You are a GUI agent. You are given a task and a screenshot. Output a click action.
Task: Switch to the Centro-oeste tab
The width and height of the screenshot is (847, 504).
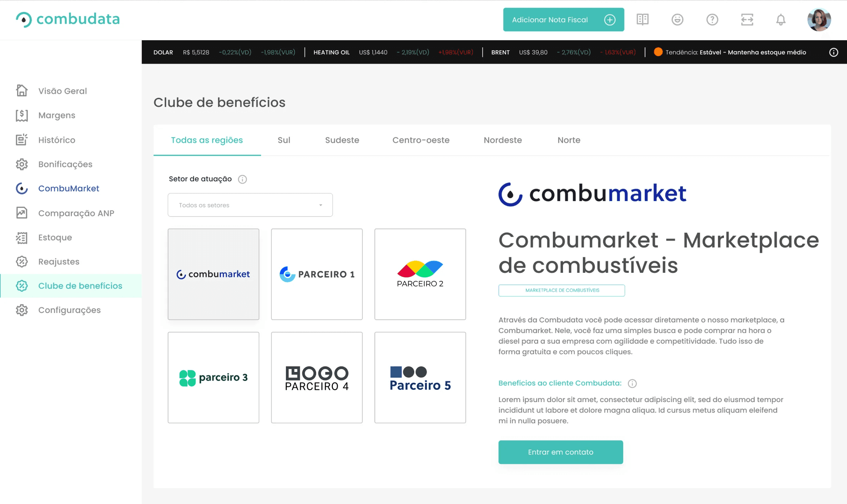[421, 140]
